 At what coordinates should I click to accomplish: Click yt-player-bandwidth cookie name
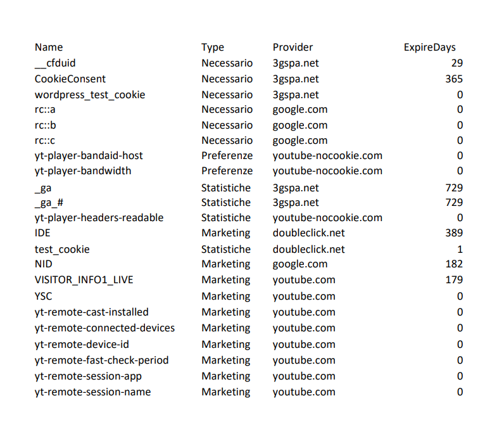coord(83,171)
